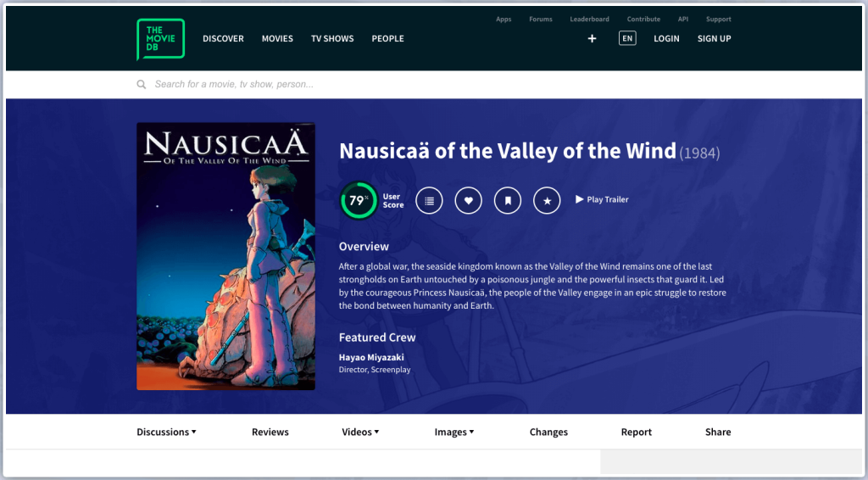The height and width of the screenshot is (480, 868).
Task: Mark as favorite heart icon
Action: point(468,200)
